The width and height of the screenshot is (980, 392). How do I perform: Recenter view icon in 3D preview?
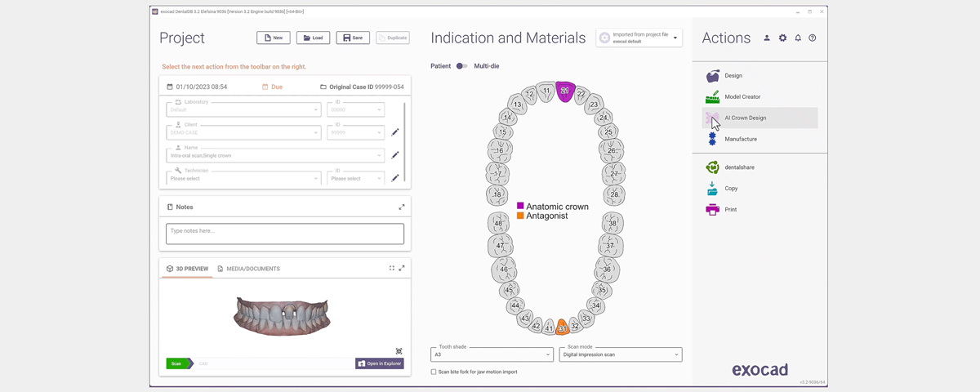click(x=399, y=351)
